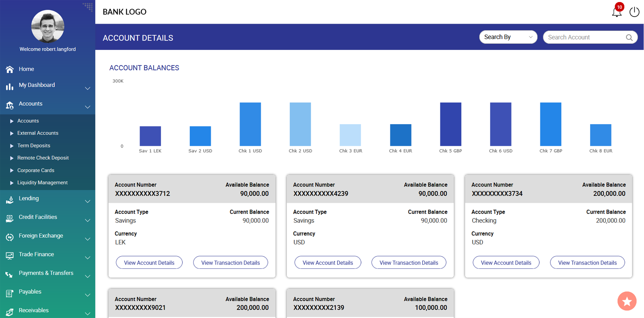Expand the Receivables chevron

(87, 314)
